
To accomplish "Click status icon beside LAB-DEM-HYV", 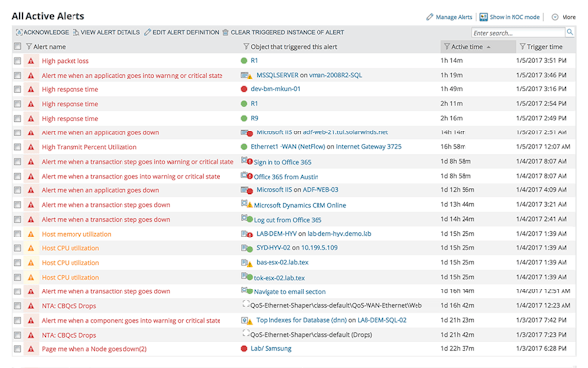I will (246, 234).
